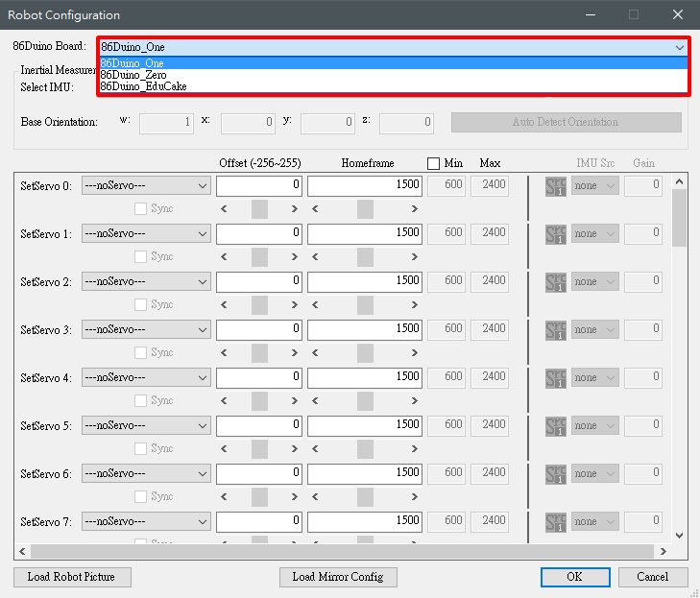
Task: Click right arrow of SetServo 2 homeframe slider
Action: 415,304
